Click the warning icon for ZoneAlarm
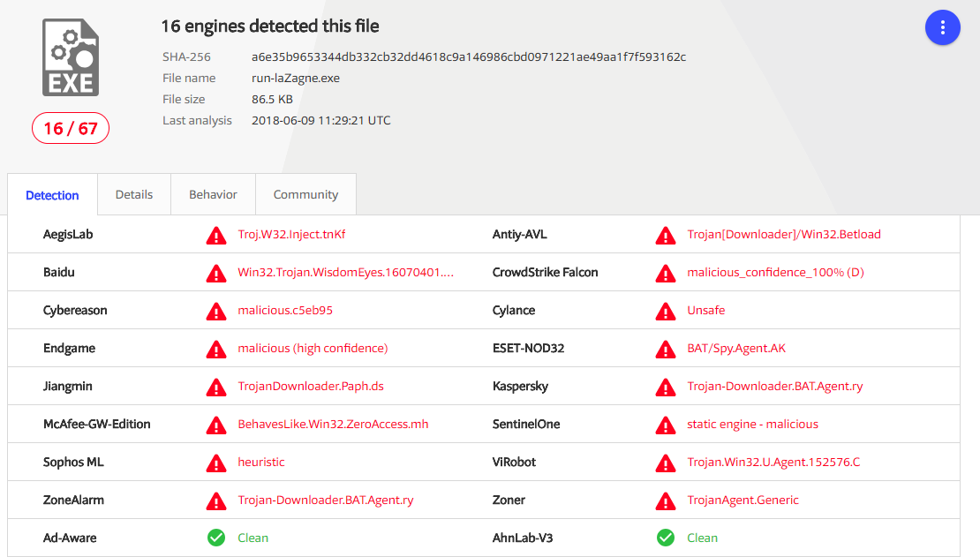 tap(216, 501)
